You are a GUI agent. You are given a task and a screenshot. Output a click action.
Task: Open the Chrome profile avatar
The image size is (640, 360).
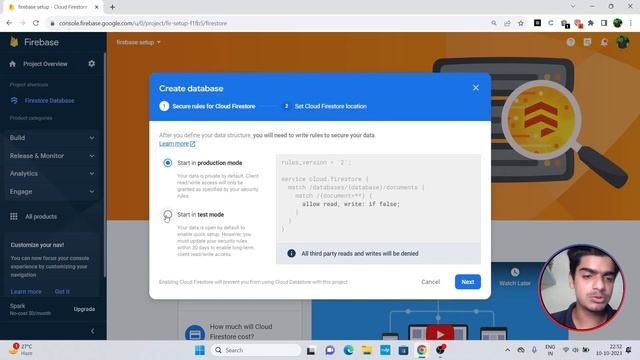[618, 23]
